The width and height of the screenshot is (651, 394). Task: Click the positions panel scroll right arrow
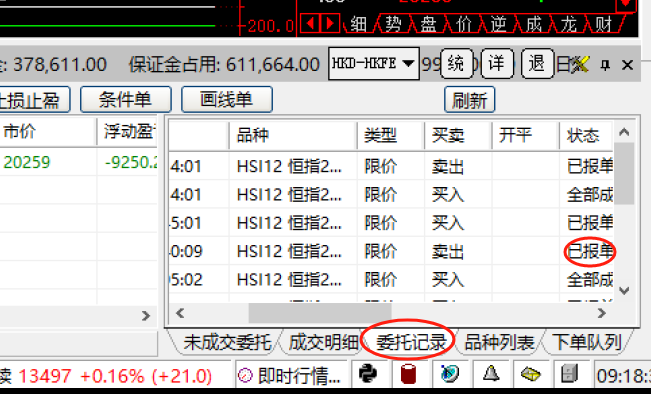pyautogui.click(x=145, y=316)
